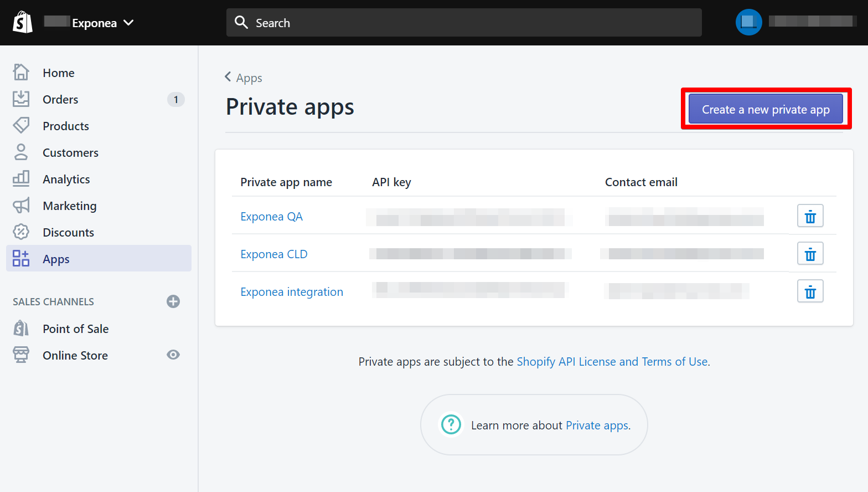Click the help question mark icon
The width and height of the screenshot is (868, 492).
451,425
